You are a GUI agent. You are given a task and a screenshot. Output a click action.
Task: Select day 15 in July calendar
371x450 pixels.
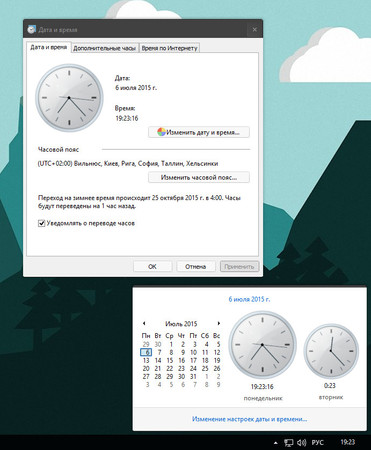pyautogui.click(x=170, y=360)
